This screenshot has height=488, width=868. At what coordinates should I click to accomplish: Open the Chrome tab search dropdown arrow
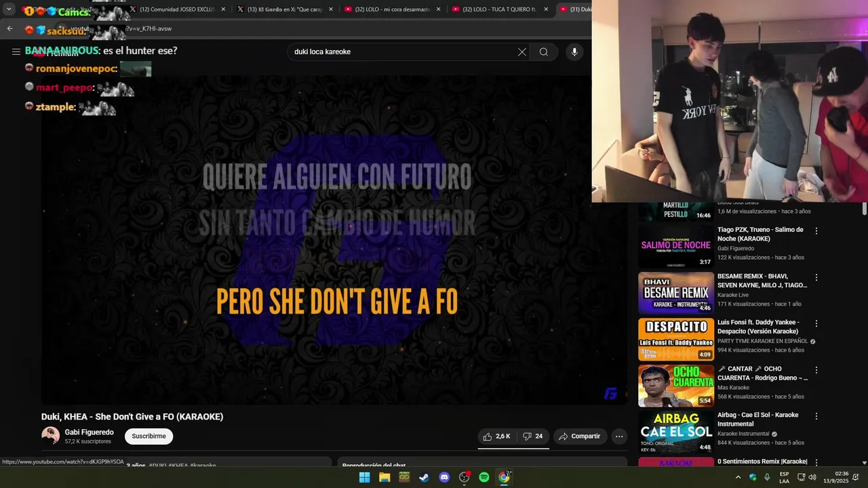(9, 9)
